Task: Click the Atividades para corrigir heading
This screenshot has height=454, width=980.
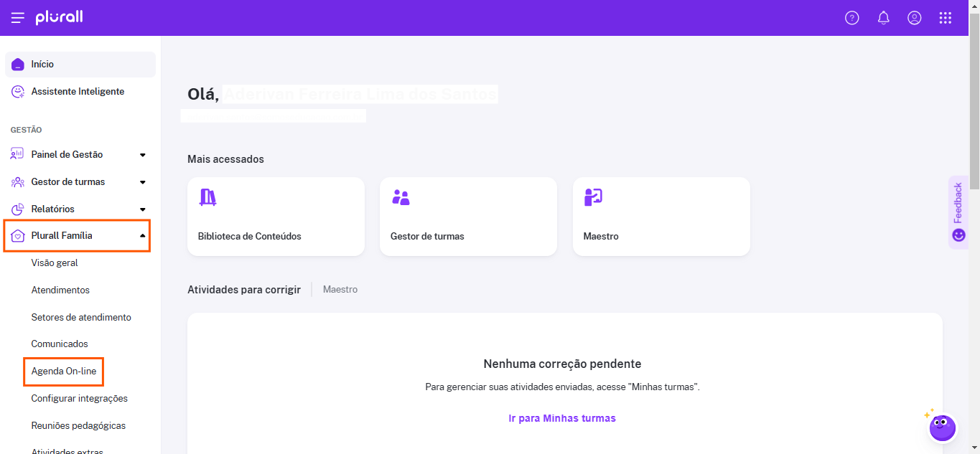Action: click(244, 290)
